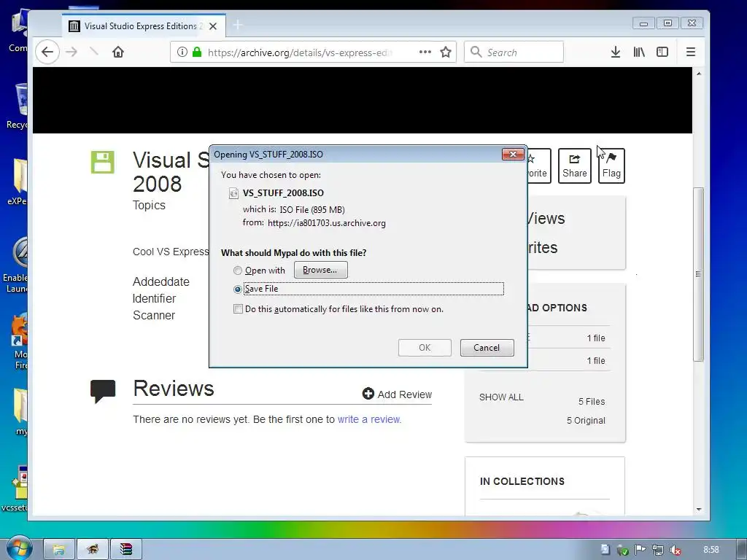
Task: Click the taskbar clock showing 8:58
Action: click(x=711, y=550)
